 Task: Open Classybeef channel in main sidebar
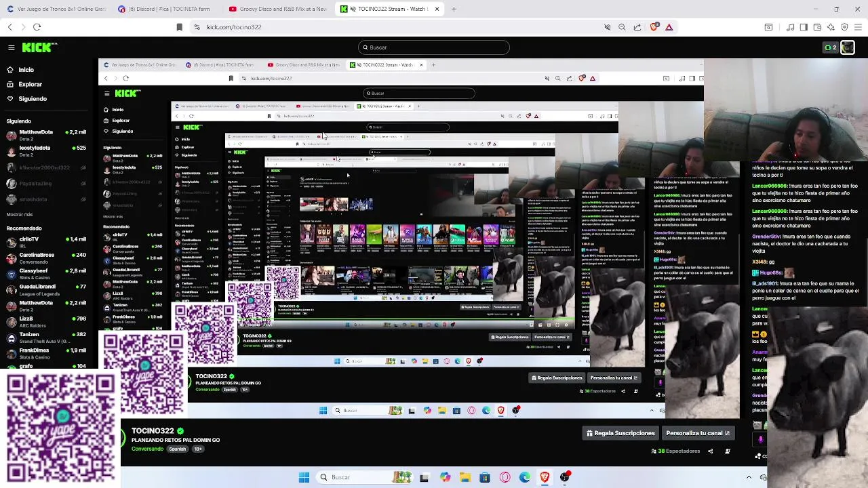point(46,274)
